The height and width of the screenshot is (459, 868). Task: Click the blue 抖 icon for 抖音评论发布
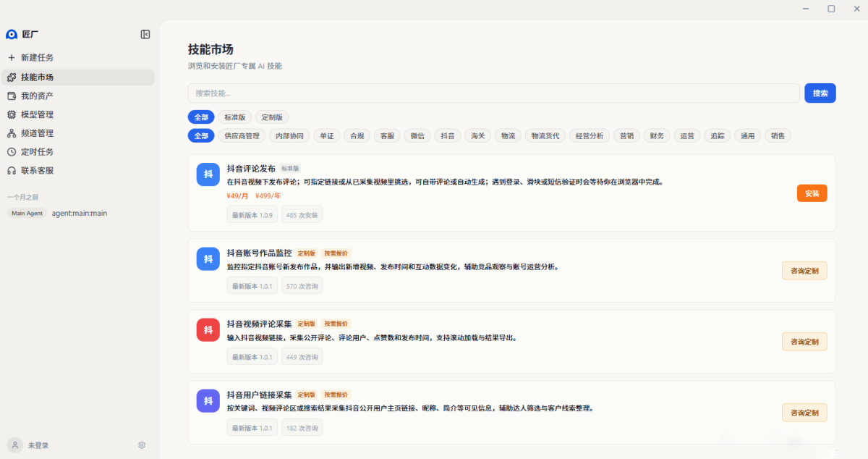(x=208, y=174)
